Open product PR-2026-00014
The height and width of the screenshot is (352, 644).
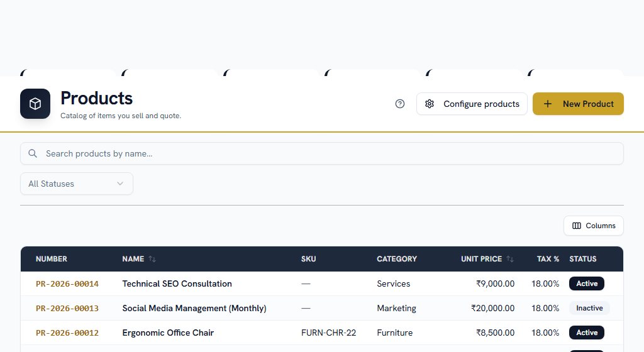coord(67,284)
